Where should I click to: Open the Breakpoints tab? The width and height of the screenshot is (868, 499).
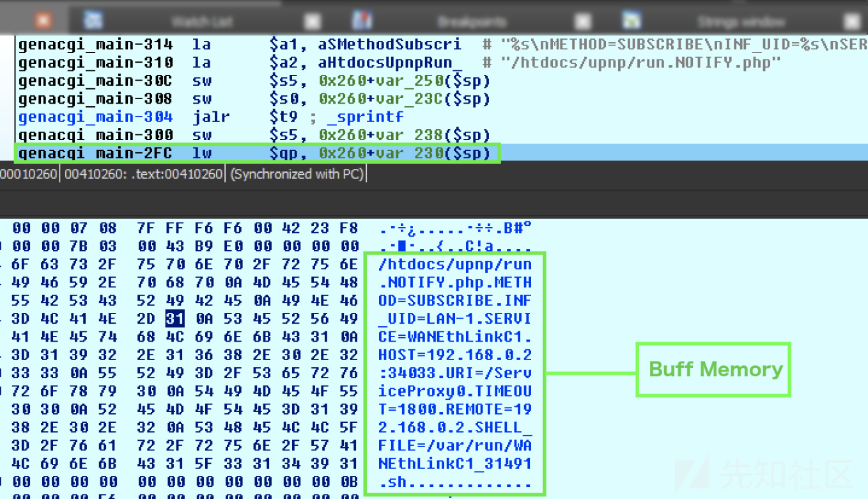472,22
